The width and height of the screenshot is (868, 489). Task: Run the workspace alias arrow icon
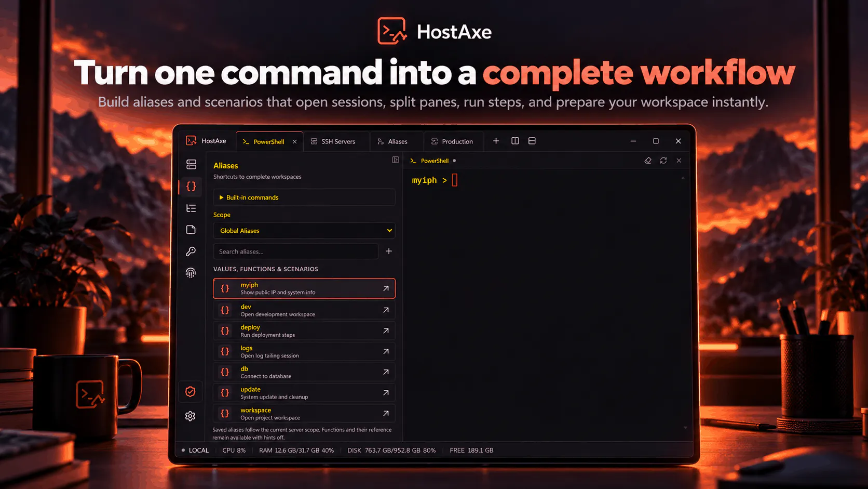coord(386,414)
